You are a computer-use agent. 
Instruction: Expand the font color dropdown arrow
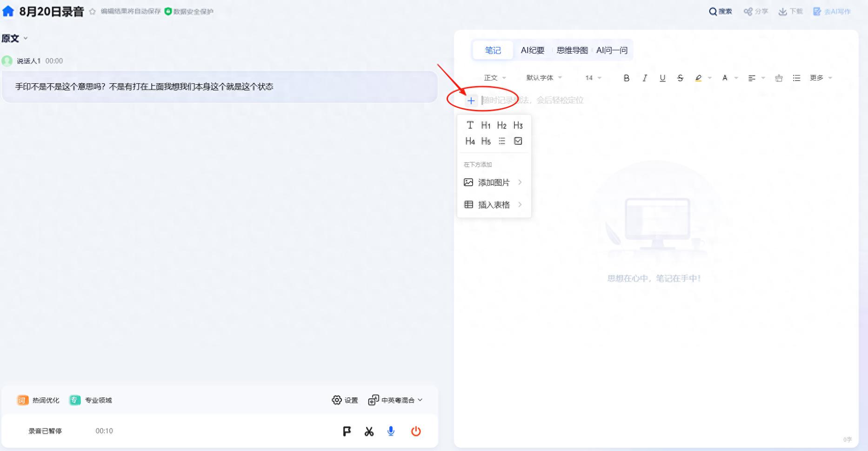tap(736, 78)
